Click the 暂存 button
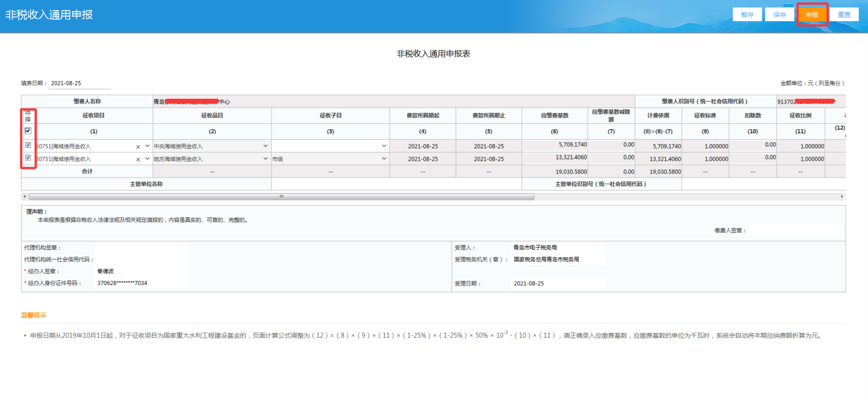 point(747,15)
